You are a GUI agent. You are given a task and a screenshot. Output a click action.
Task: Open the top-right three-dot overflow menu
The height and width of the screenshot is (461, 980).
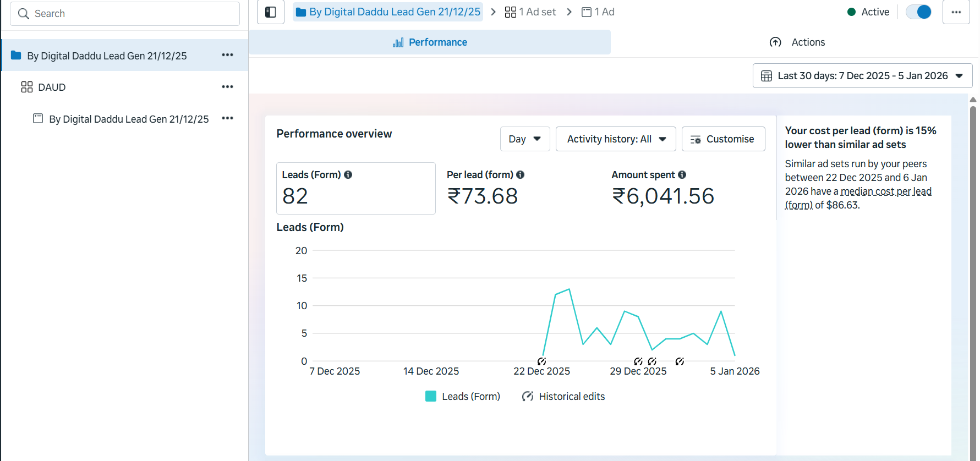[956, 12]
